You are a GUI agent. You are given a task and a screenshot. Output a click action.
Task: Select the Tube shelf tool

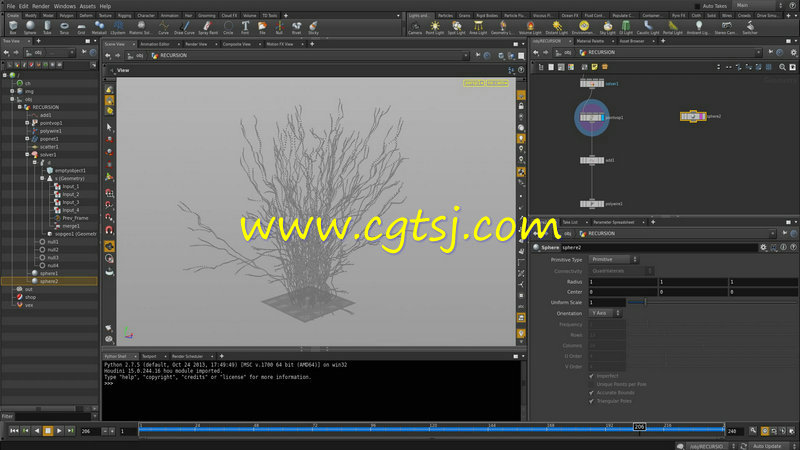(47, 27)
